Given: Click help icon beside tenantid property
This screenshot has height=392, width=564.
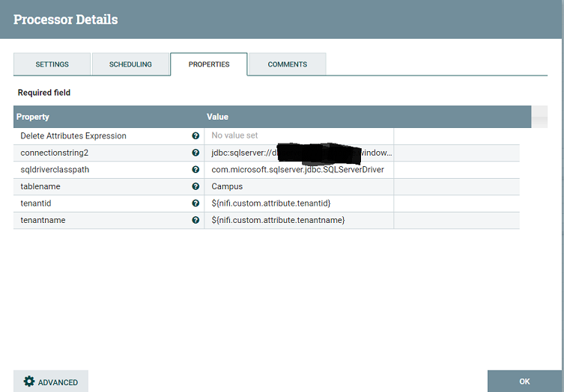Looking at the screenshot, I should pos(195,203).
